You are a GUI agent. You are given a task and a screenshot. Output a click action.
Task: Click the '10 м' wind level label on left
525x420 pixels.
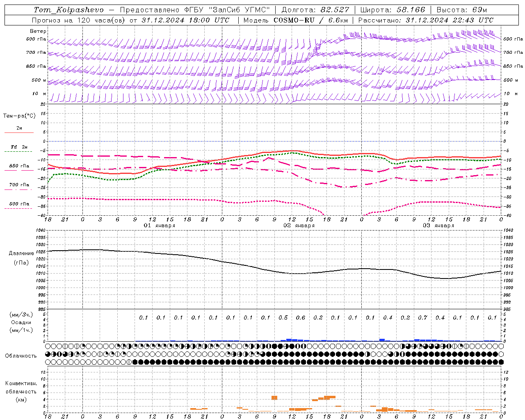[x=39, y=94]
